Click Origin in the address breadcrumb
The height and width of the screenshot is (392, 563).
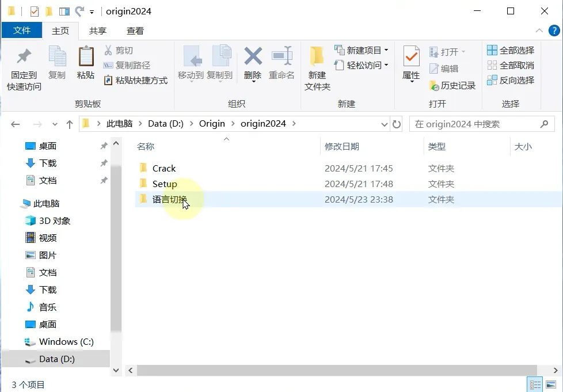point(212,124)
